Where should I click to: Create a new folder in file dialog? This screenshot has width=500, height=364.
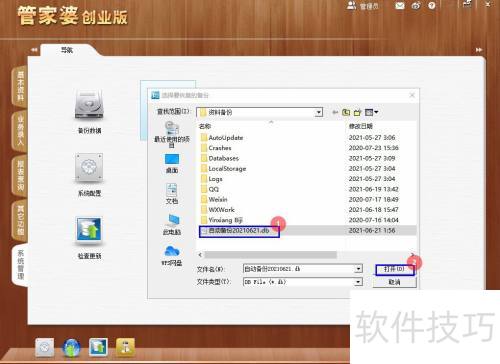[x=357, y=112]
